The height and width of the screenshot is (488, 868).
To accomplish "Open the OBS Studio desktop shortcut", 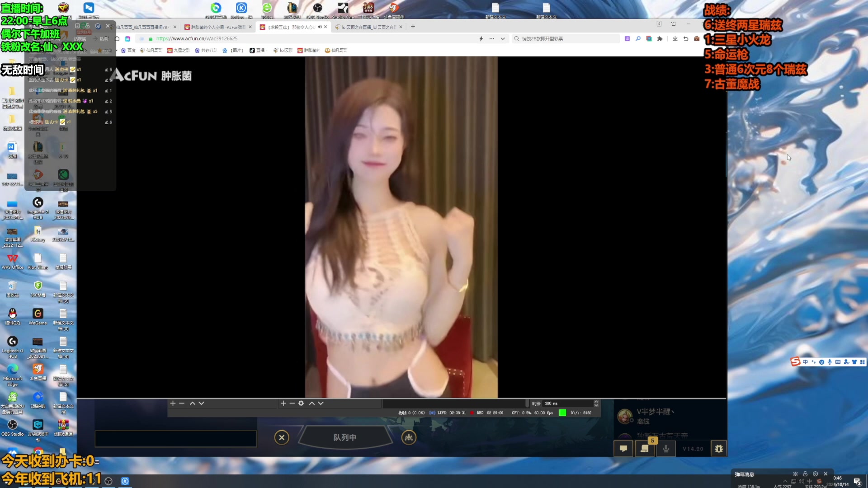I will coord(12,427).
